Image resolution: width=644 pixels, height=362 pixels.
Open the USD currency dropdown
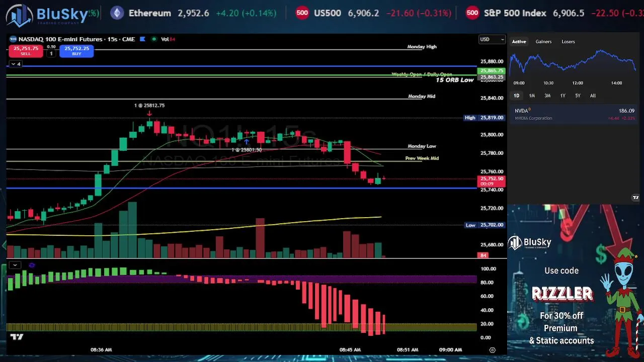pos(492,39)
